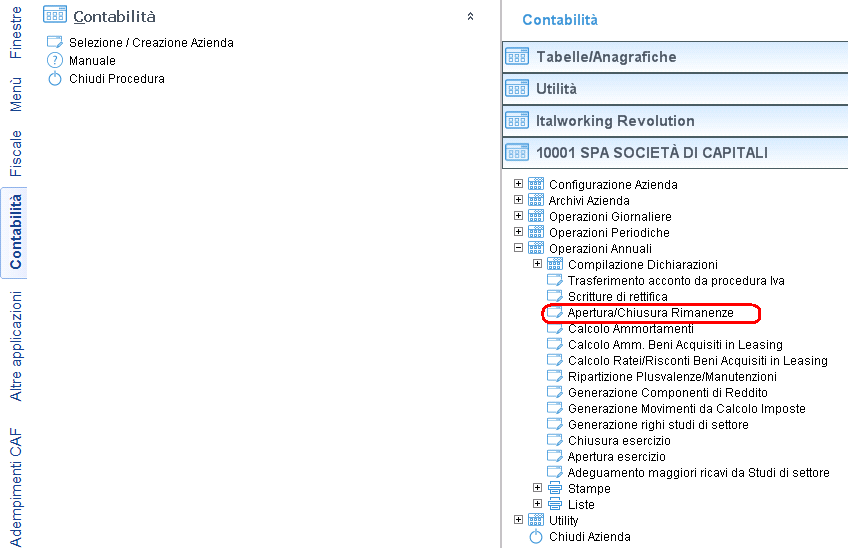Select the Adempimenti CAF vertical tab
Screen dimensions: 848x548
(x=15, y=487)
